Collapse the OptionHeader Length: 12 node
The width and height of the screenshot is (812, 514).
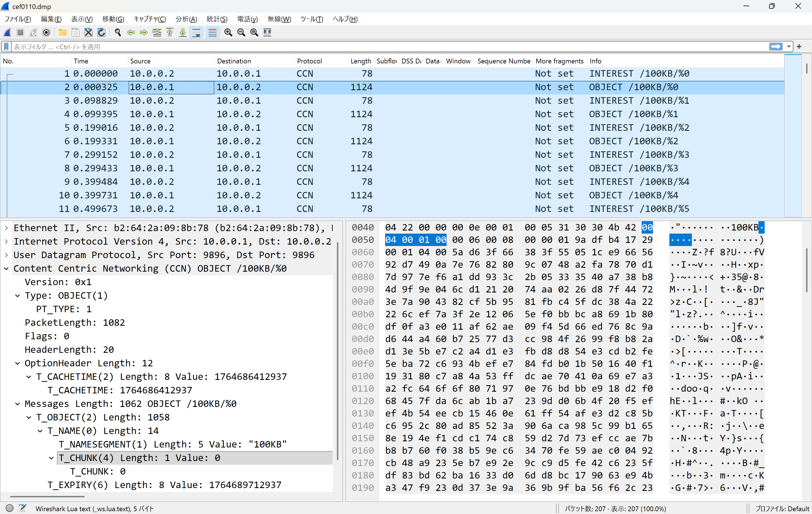pos(17,363)
